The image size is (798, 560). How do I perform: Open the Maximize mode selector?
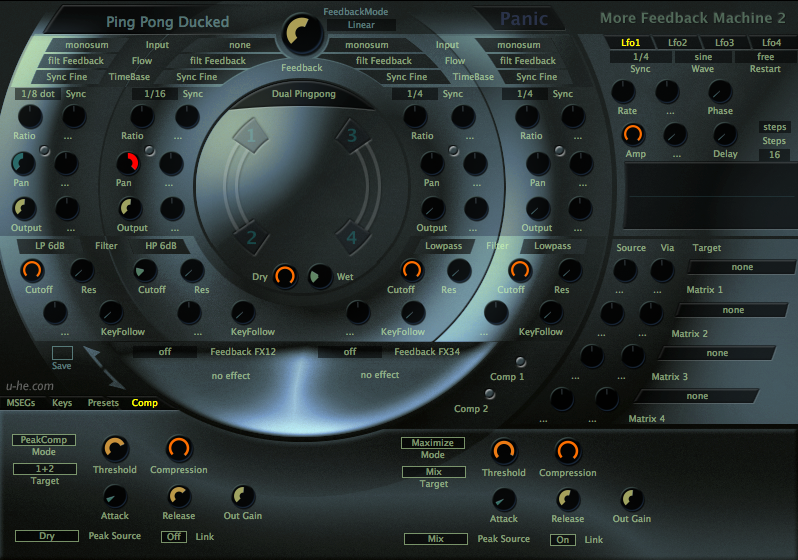tap(433, 443)
